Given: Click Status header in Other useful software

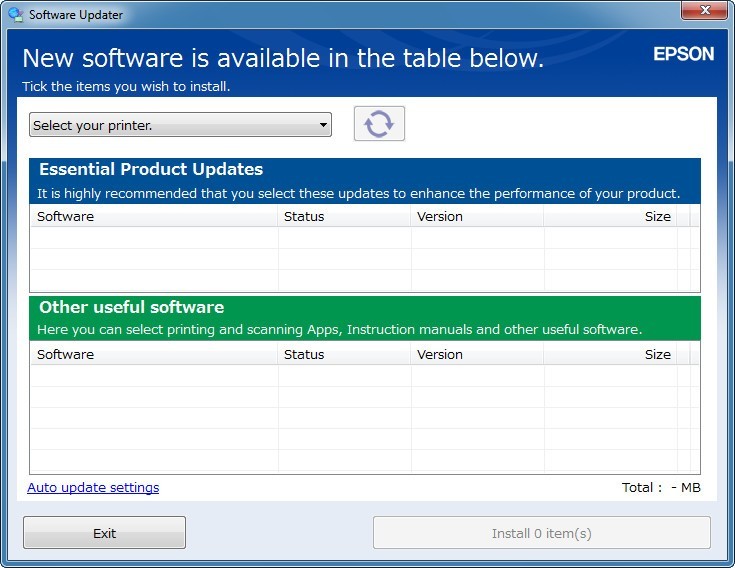Looking at the screenshot, I should (344, 354).
